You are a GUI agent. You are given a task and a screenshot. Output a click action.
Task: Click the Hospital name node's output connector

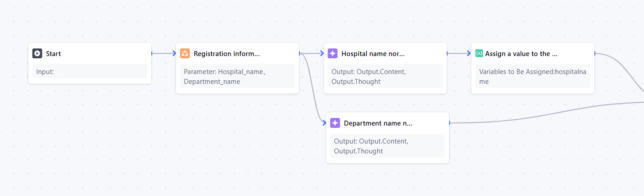[x=447, y=53]
